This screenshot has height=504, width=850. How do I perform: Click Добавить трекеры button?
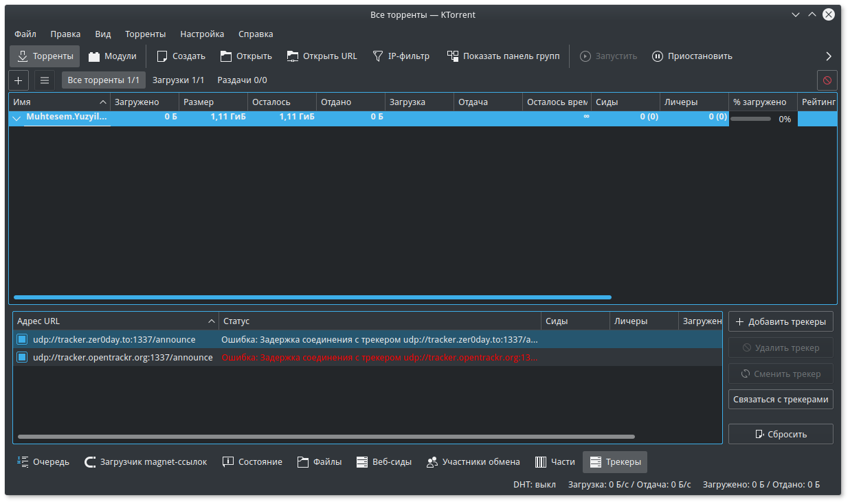(781, 321)
